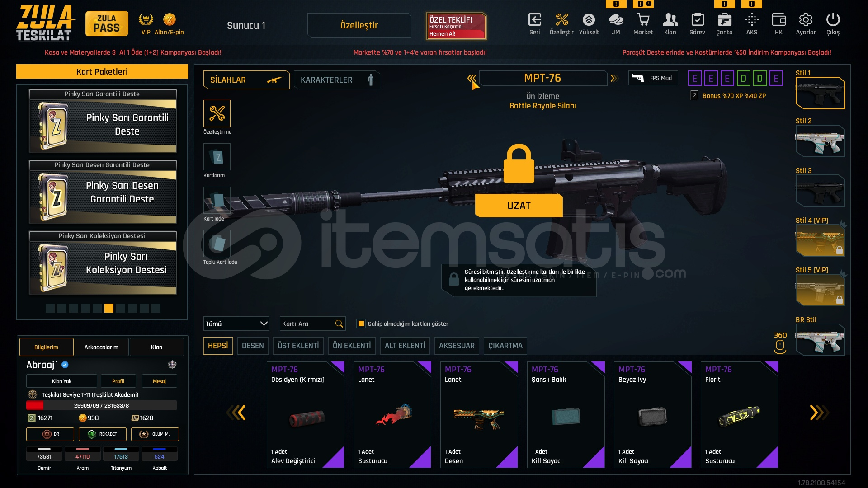Image resolution: width=868 pixels, height=488 pixels.
Task: Expand the Tümü filter dropdown
Action: pyautogui.click(x=236, y=324)
